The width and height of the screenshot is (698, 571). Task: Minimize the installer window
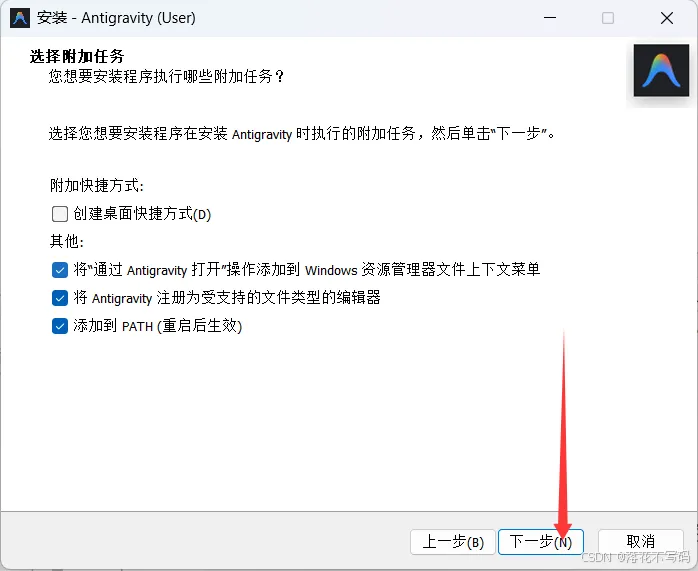(550, 18)
